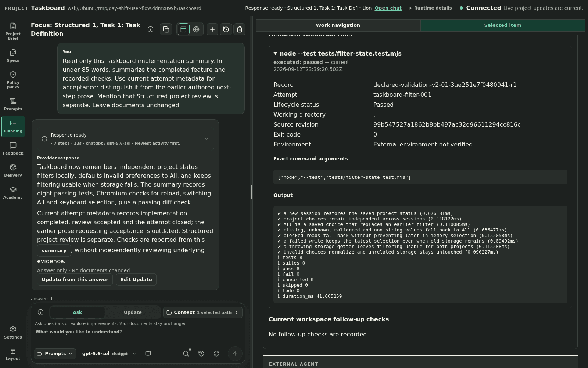Select the Planning sidebar item
The height and width of the screenshot is (368, 588).
13,127
